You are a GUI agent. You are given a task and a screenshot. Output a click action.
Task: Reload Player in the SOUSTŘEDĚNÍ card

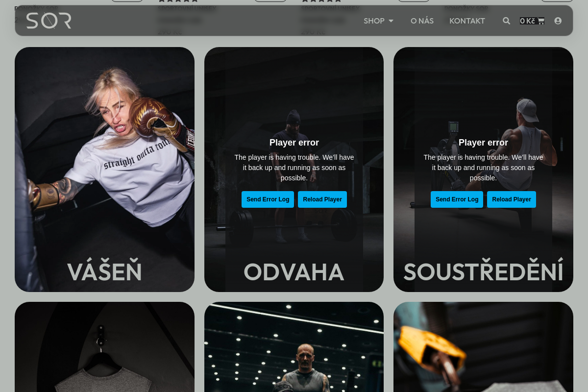pos(512,199)
